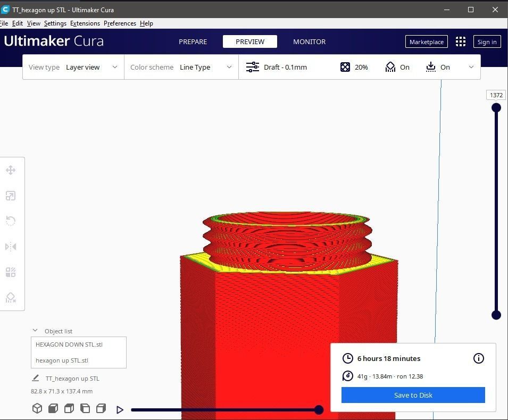
Task: Minimize the Cura window
Action: tap(447, 10)
